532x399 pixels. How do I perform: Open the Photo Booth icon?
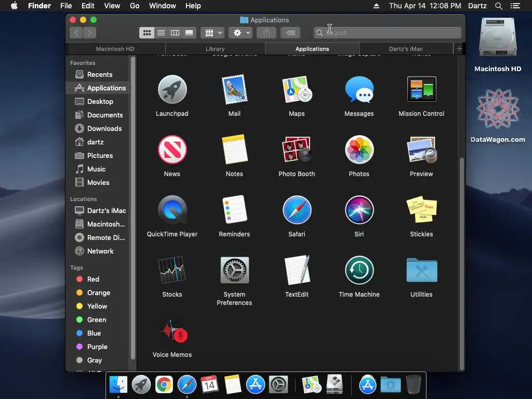point(297,150)
